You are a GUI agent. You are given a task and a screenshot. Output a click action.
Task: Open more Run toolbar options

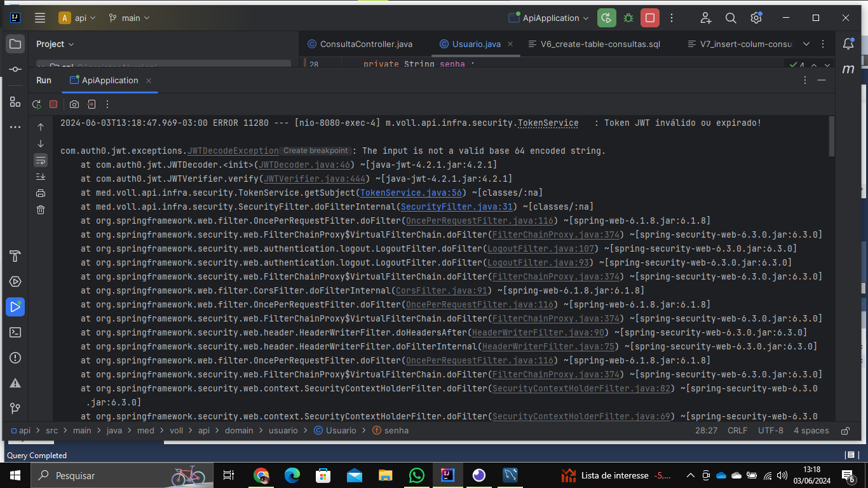pos(107,104)
